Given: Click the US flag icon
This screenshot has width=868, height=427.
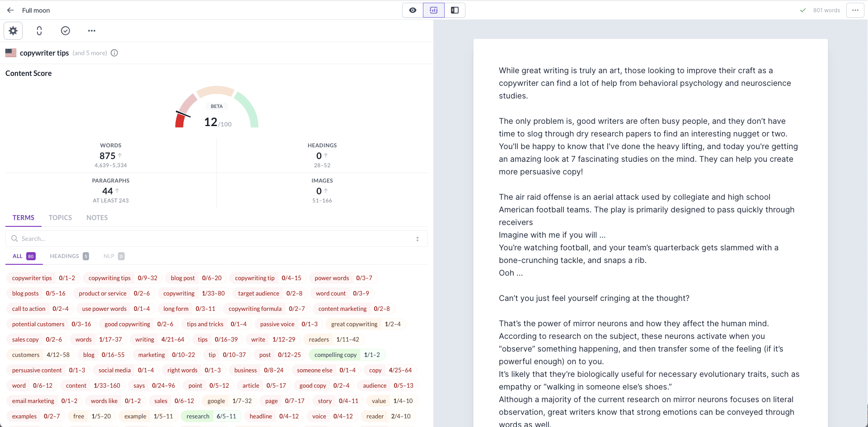Looking at the screenshot, I should [x=11, y=53].
